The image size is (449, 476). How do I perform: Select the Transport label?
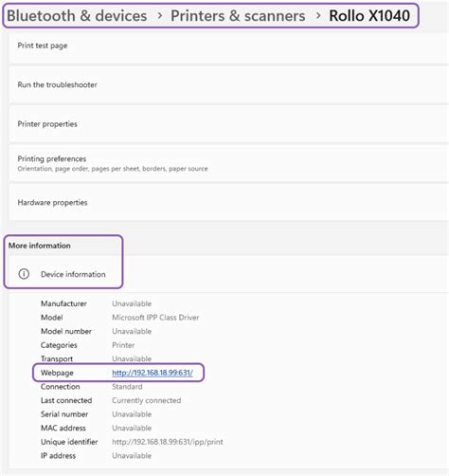pyautogui.click(x=57, y=359)
